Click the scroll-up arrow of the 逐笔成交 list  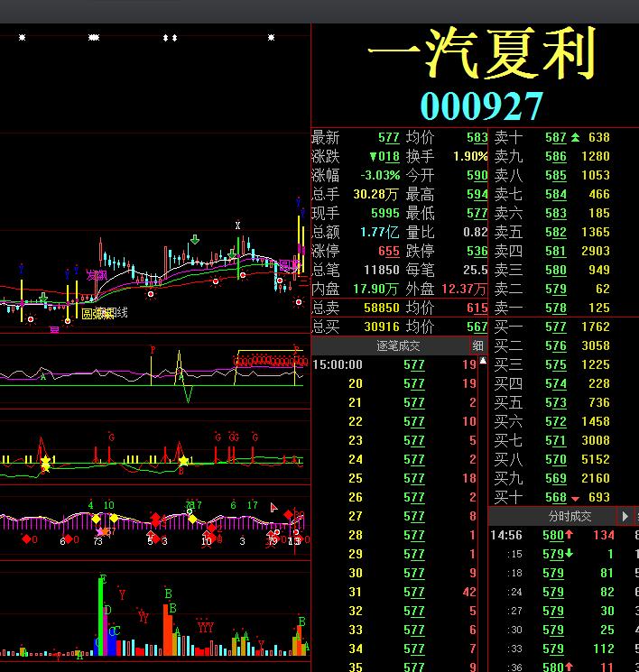pos(483,361)
